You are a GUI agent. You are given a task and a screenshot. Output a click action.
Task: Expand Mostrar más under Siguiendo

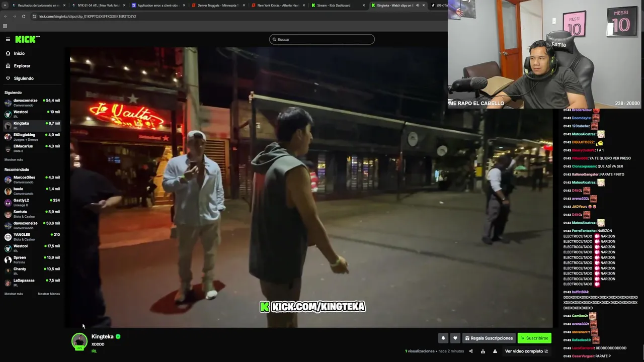14,160
